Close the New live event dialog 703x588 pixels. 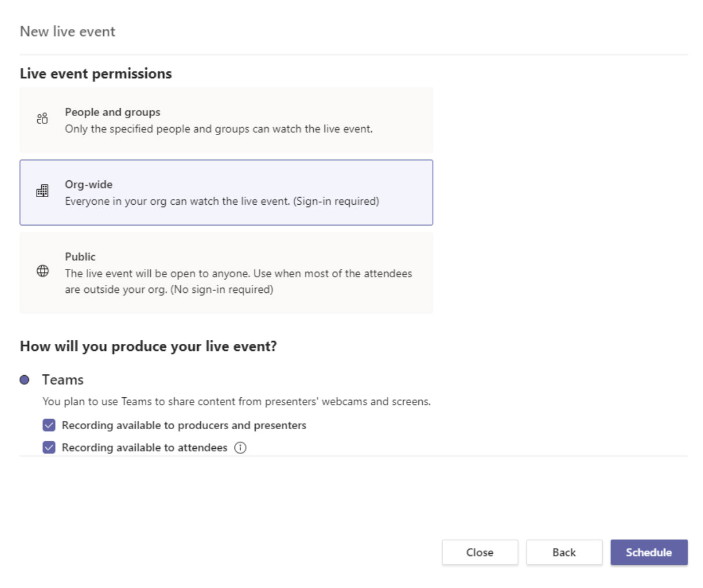[480, 553]
